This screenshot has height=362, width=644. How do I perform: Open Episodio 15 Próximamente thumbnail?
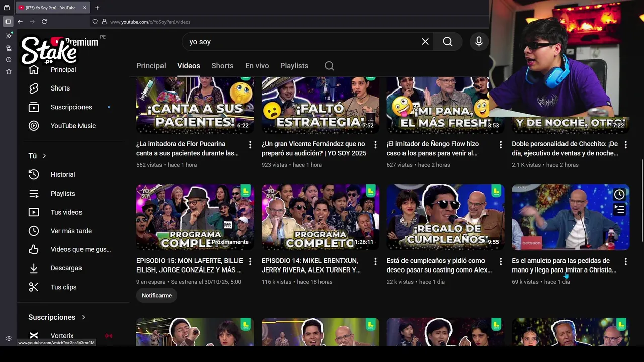pyautogui.click(x=195, y=217)
